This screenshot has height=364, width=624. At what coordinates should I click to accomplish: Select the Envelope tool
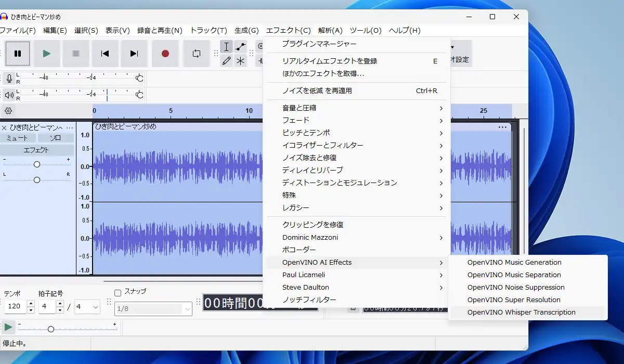click(240, 47)
